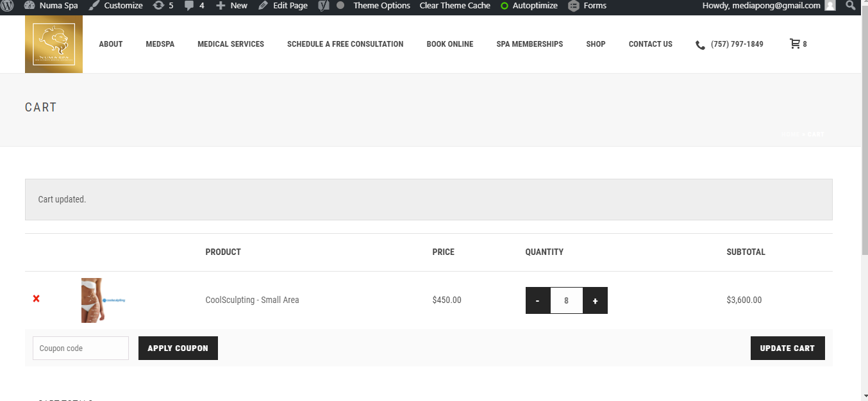Click the Update Cart button
This screenshot has height=401, width=868.
(788, 348)
